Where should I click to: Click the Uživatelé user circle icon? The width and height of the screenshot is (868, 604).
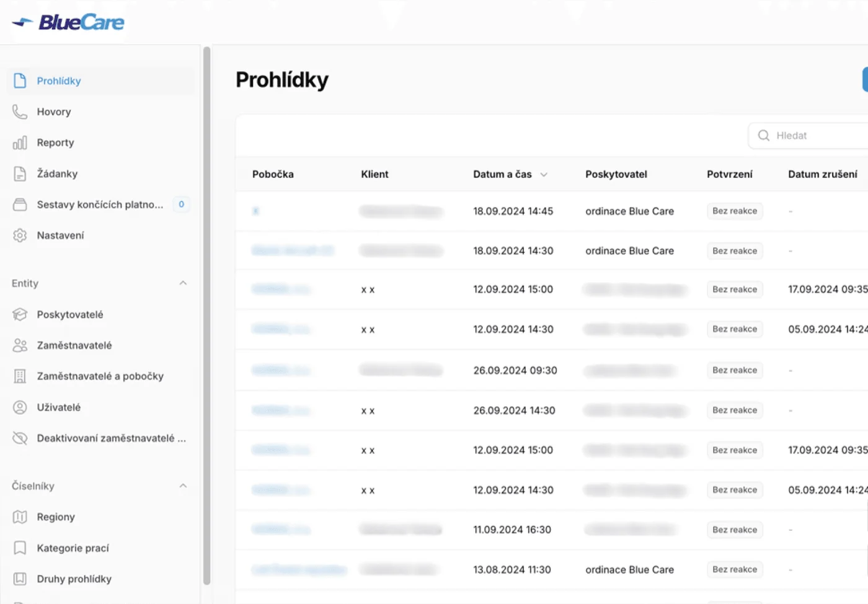(x=20, y=407)
